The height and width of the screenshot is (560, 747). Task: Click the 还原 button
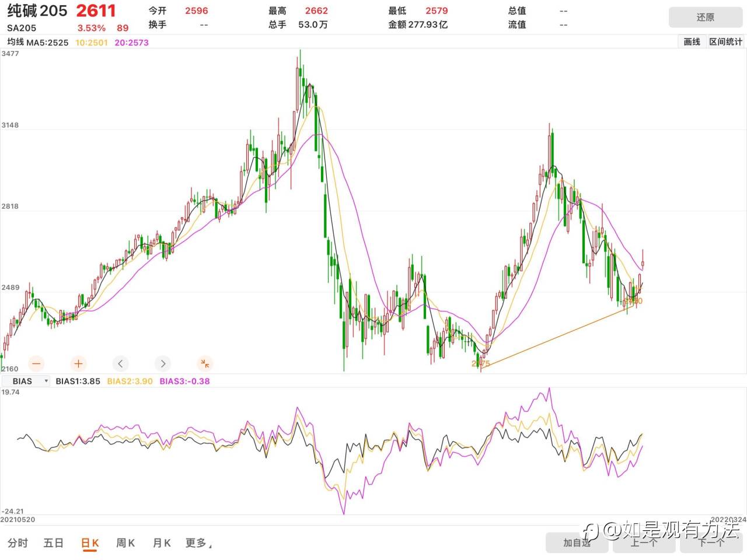tap(706, 17)
